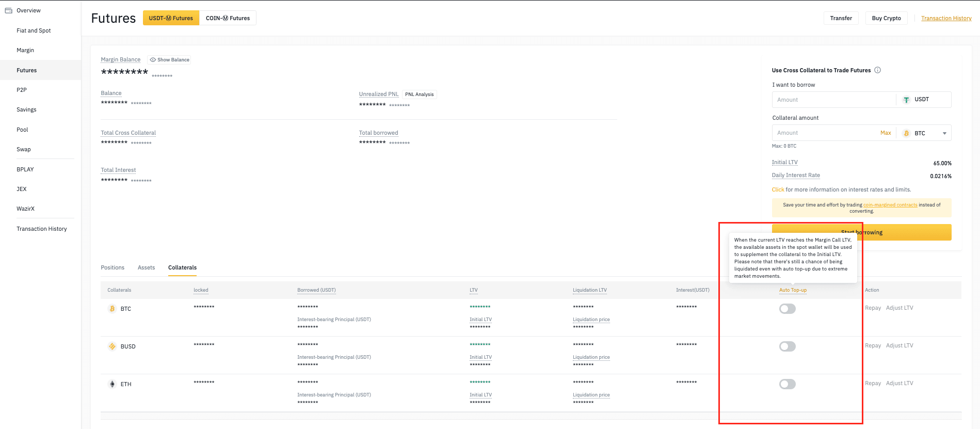Click info icon next to Cross Collateral heading
This screenshot has height=429, width=980.
click(877, 70)
